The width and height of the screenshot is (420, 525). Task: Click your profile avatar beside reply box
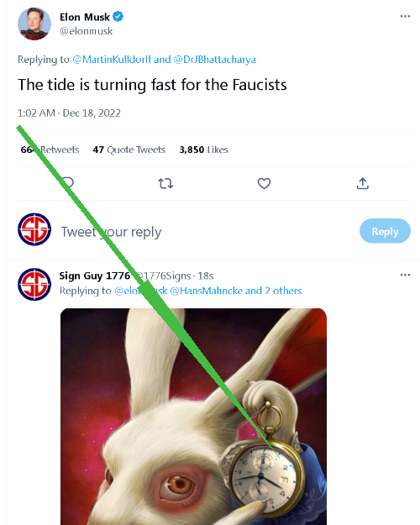coord(34,229)
